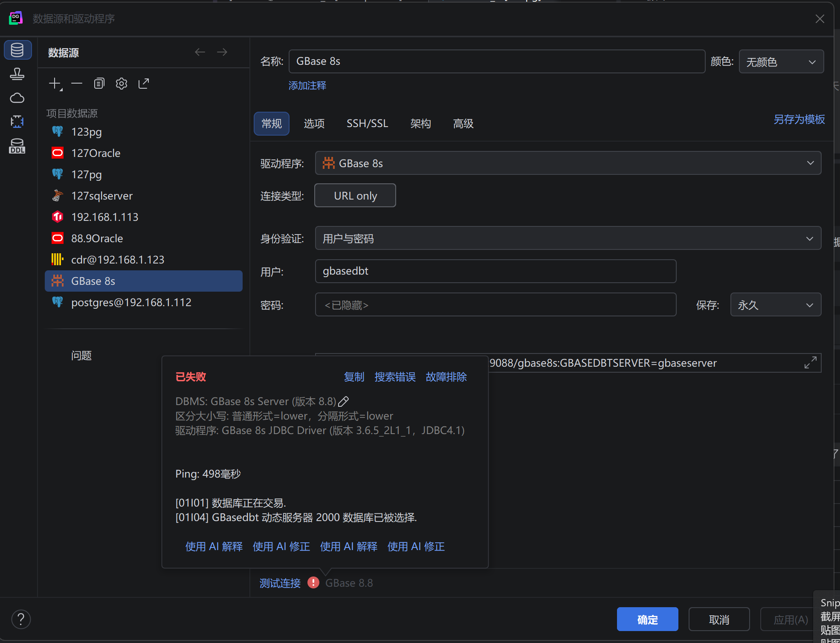Select 123pg data source
This screenshot has width=840, height=643.
(144, 132)
